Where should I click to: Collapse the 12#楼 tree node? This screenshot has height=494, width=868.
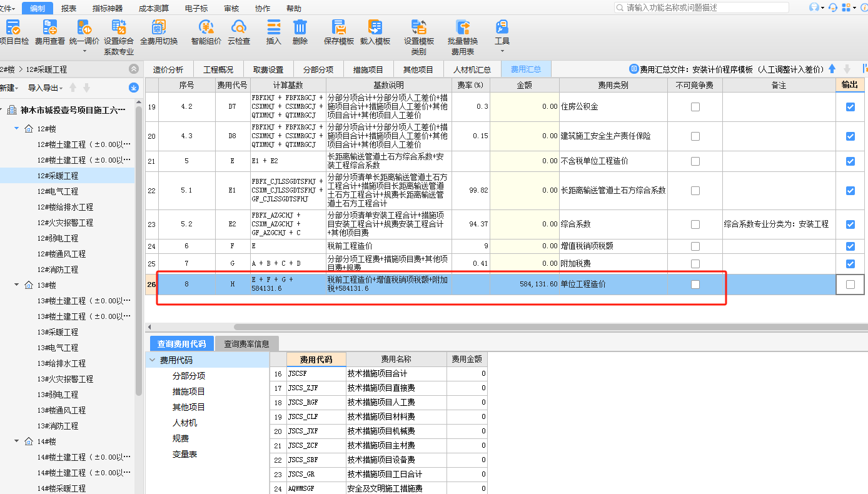tap(18, 129)
